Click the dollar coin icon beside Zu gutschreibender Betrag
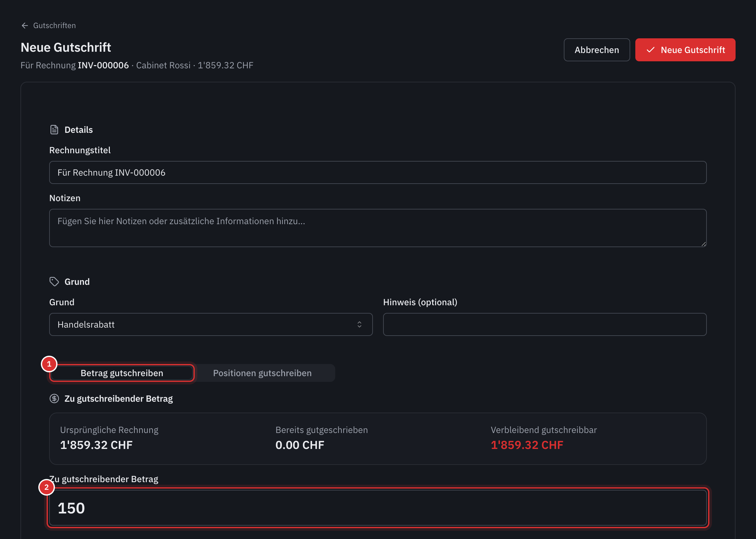This screenshot has height=539, width=756. (x=54, y=399)
